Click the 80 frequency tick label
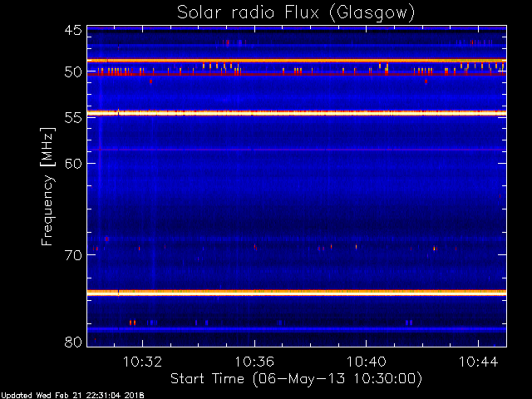This screenshot has width=532, height=399. coord(73,342)
